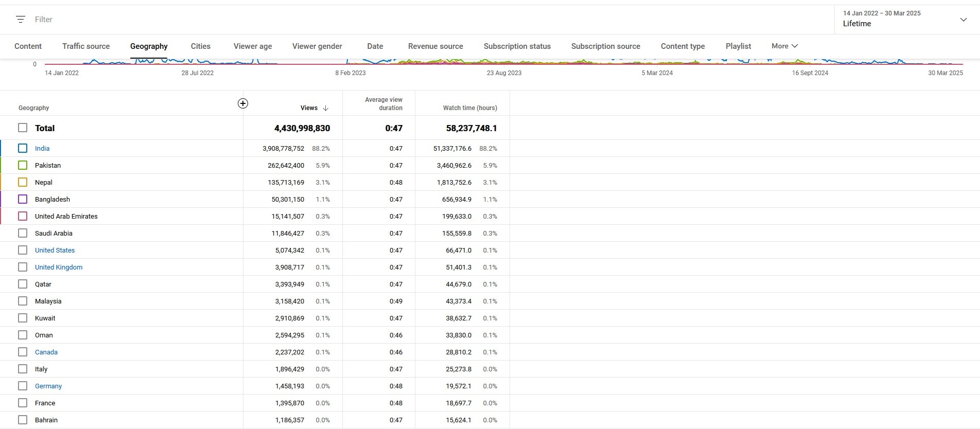Click the add metric plus icon
Image resolution: width=980 pixels, height=429 pixels.
(x=243, y=103)
